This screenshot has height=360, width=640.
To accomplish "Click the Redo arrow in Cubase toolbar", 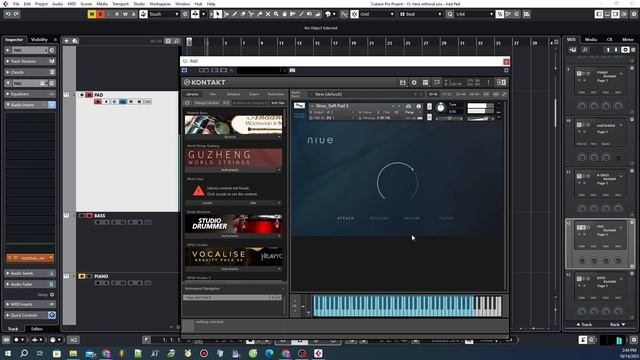I will (x=17, y=14).
